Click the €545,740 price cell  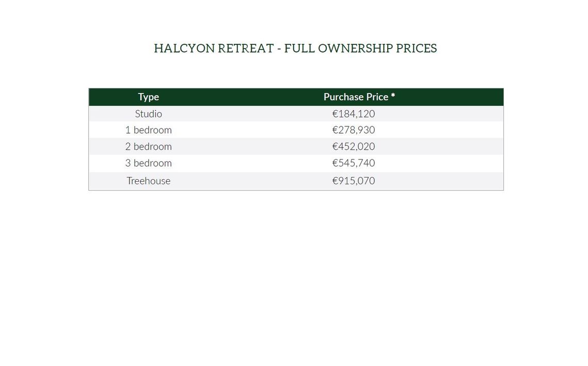[x=354, y=163]
